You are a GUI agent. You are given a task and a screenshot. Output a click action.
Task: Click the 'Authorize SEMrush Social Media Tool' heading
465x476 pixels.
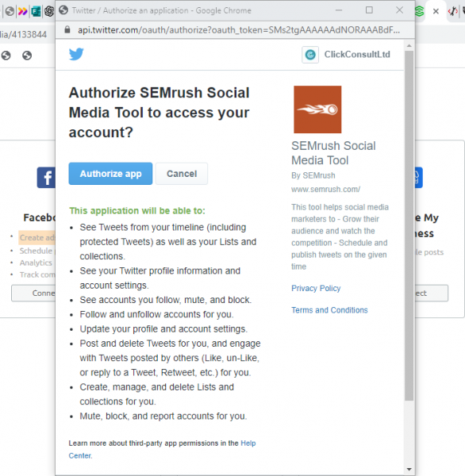(159, 113)
